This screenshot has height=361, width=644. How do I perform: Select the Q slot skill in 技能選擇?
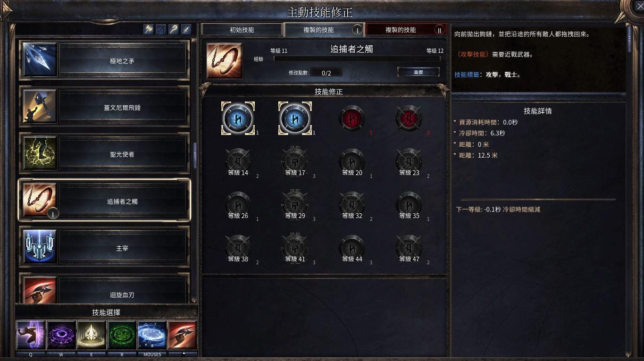[31, 335]
